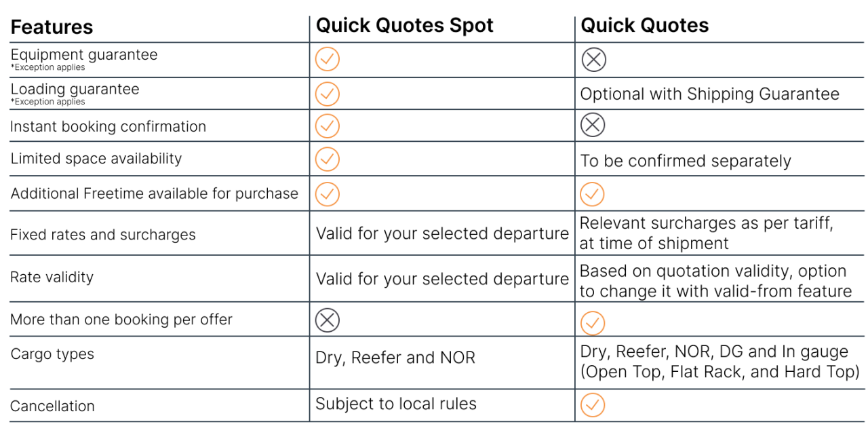Click Quick Quotes Spot Limited space checkmark
This screenshot has height=437, width=868.
[328, 159]
